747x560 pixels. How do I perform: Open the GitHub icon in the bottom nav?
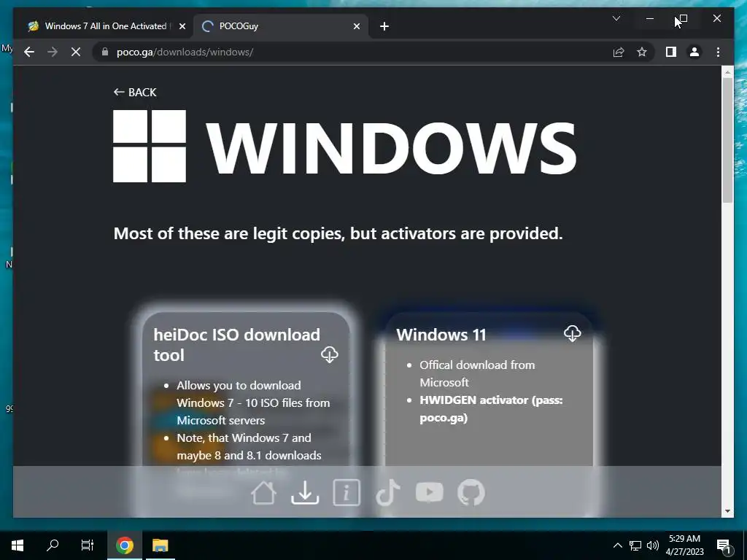point(471,492)
